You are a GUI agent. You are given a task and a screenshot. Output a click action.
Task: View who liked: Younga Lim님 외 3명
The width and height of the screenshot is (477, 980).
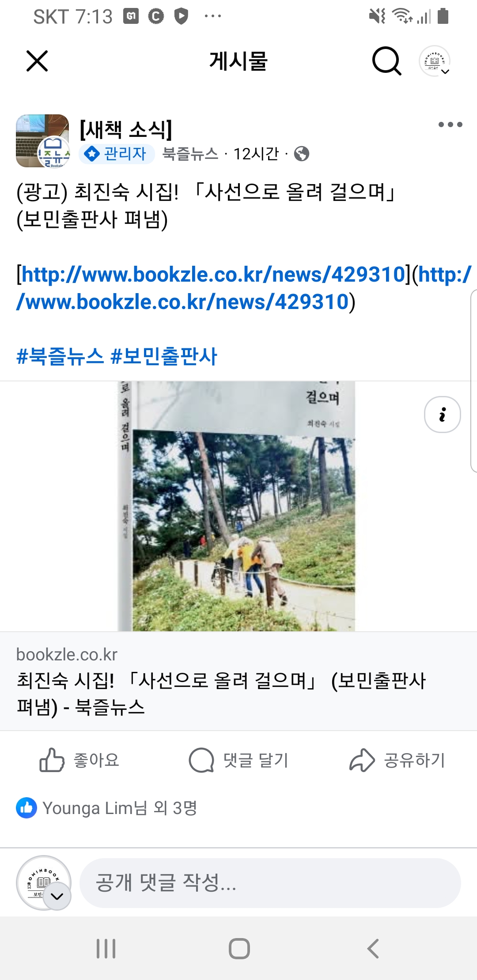pos(106,808)
